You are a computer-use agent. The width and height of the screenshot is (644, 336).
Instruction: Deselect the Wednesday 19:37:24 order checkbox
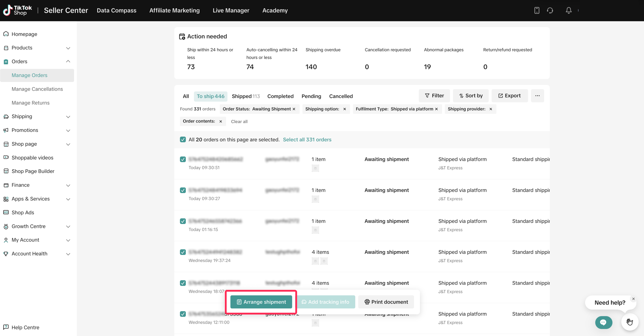[x=183, y=252]
